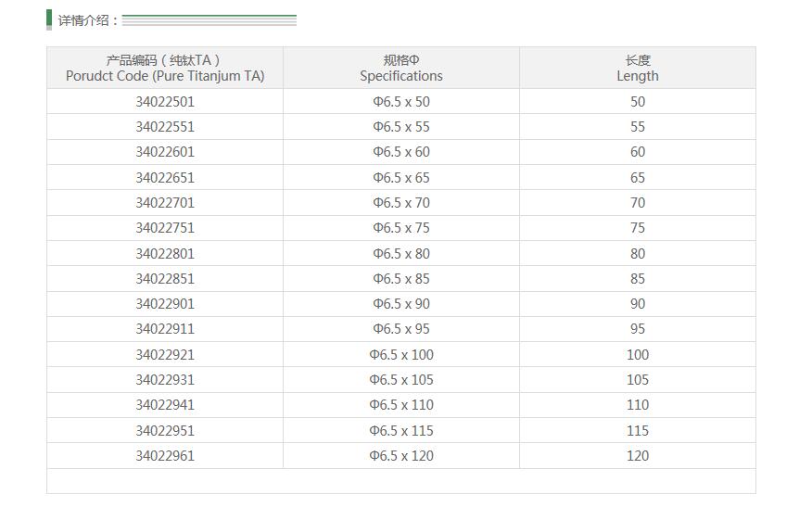The height and width of the screenshot is (520, 812).
Task: Click specification Φ6.5 x 85
Action: [x=401, y=279]
